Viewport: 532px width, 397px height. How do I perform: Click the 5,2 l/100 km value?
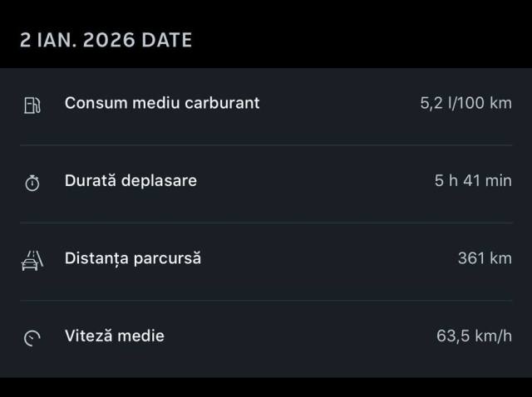pyautogui.click(x=465, y=103)
